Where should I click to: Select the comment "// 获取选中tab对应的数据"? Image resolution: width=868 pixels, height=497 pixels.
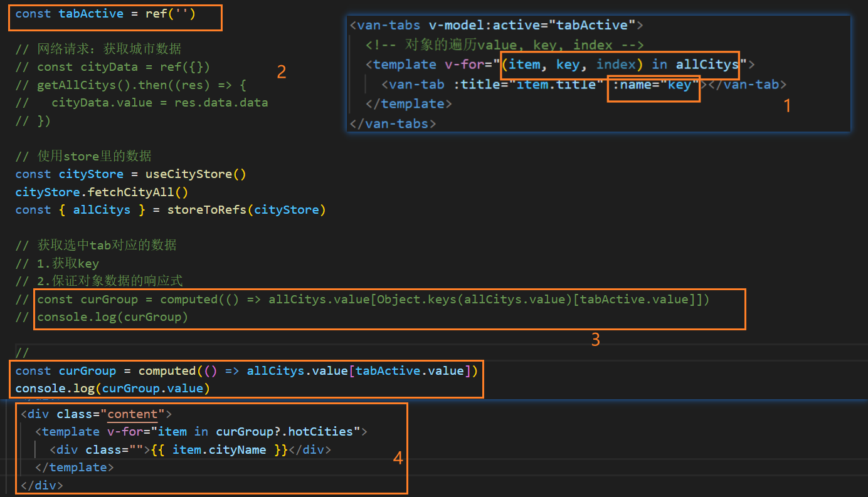(96, 245)
